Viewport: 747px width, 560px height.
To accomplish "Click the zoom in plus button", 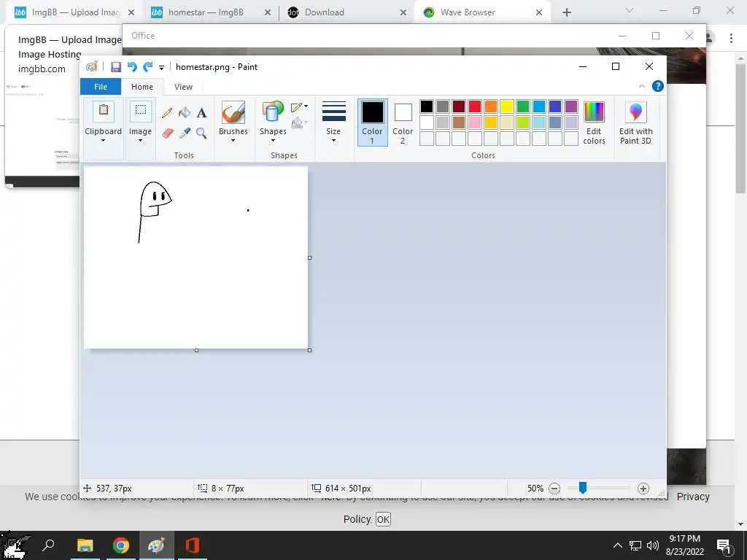I will click(x=643, y=489).
